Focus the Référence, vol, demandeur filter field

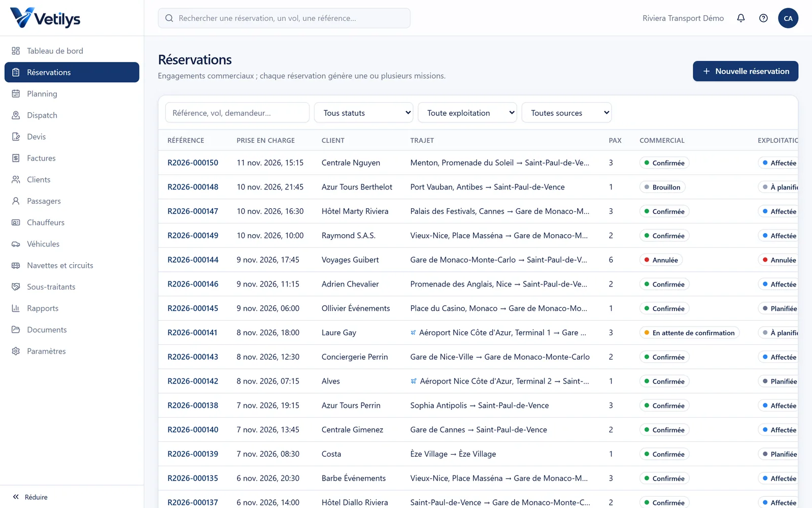[x=237, y=113]
